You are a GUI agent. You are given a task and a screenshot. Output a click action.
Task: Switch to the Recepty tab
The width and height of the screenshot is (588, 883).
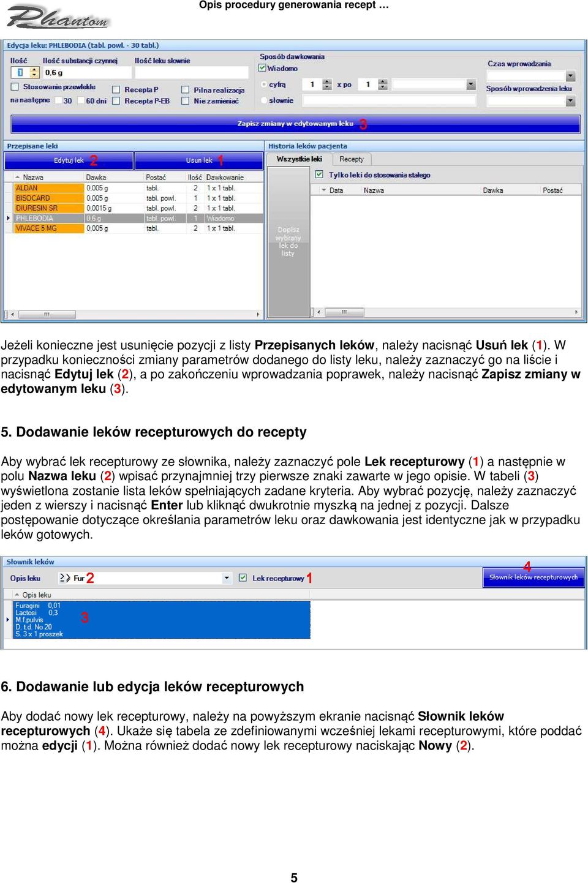click(x=352, y=159)
